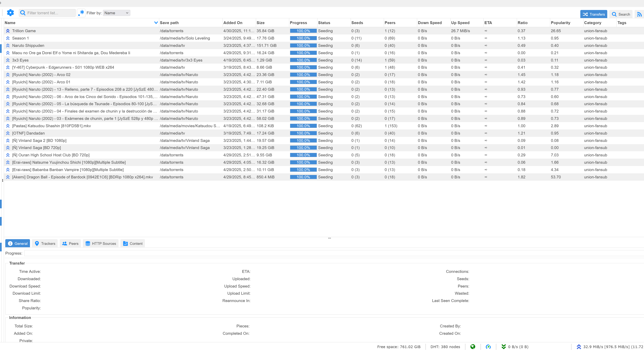Click Free space 761.02 GiB status
The height and width of the screenshot is (350, 644).
tap(399, 347)
